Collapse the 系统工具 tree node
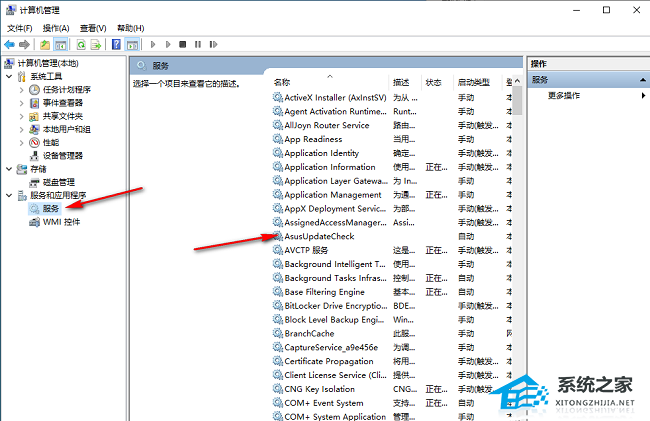This screenshot has height=421, width=650. click(10, 76)
